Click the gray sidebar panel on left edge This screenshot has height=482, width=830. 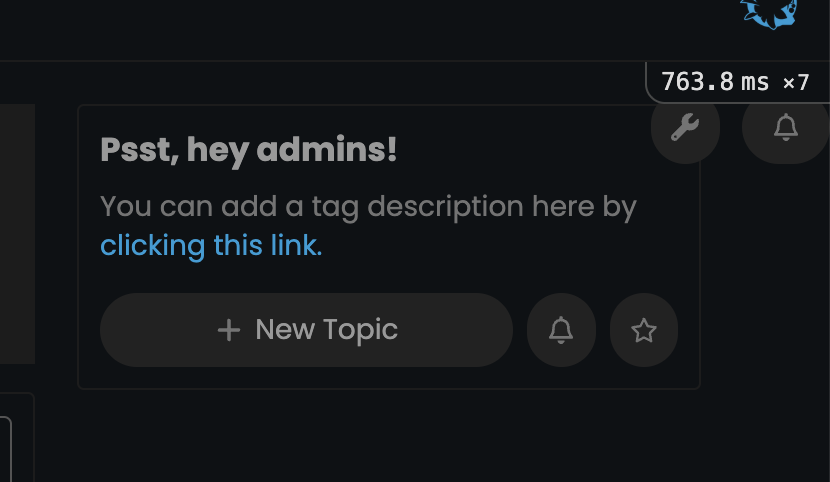click(x=17, y=234)
